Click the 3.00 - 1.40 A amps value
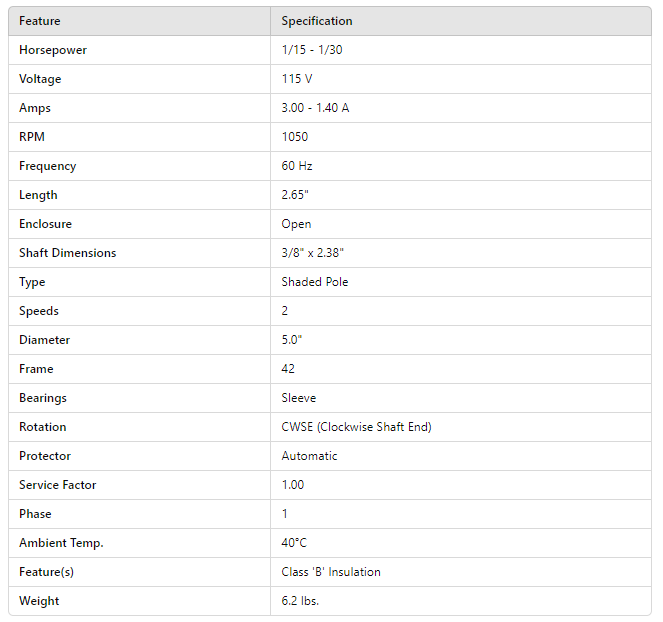 tap(315, 108)
